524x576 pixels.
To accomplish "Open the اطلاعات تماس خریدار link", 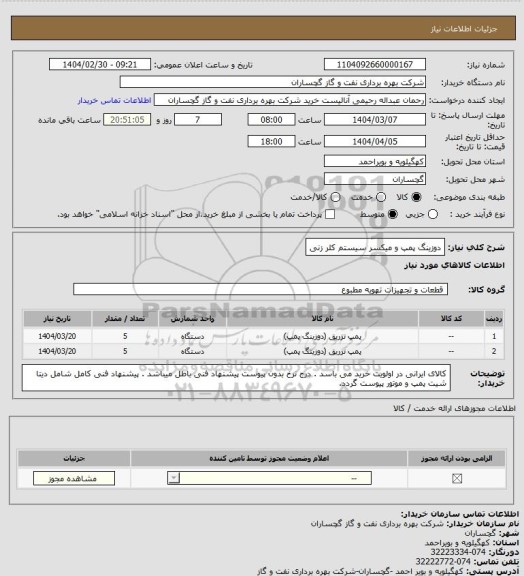I will (x=114, y=100).
